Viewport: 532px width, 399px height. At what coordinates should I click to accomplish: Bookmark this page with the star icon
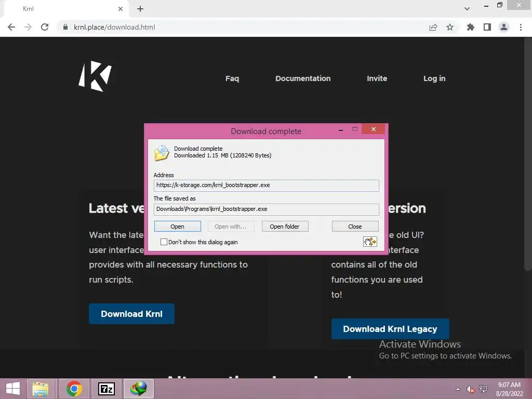click(x=450, y=27)
